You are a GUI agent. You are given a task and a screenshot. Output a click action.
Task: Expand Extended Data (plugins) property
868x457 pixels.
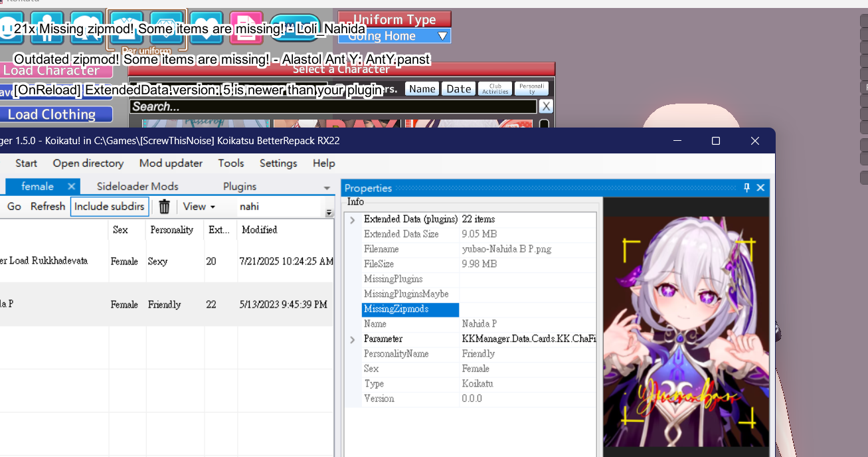(353, 219)
